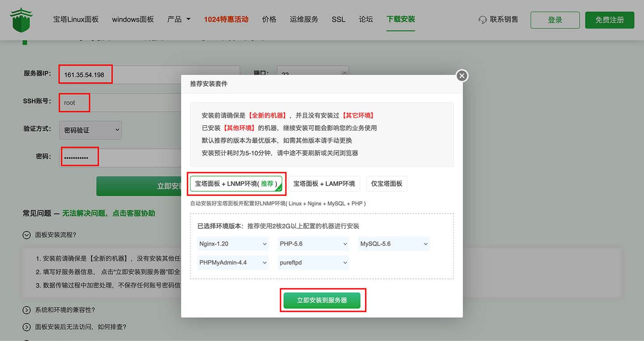This screenshot has width=644, height=341.
Task: Click the green checkmark on LNMP option
Action: click(279, 188)
